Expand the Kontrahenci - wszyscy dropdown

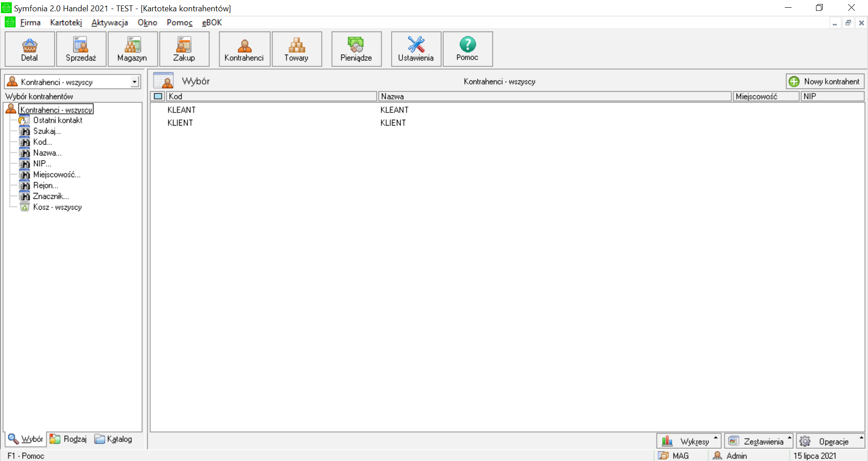tap(134, 82)
